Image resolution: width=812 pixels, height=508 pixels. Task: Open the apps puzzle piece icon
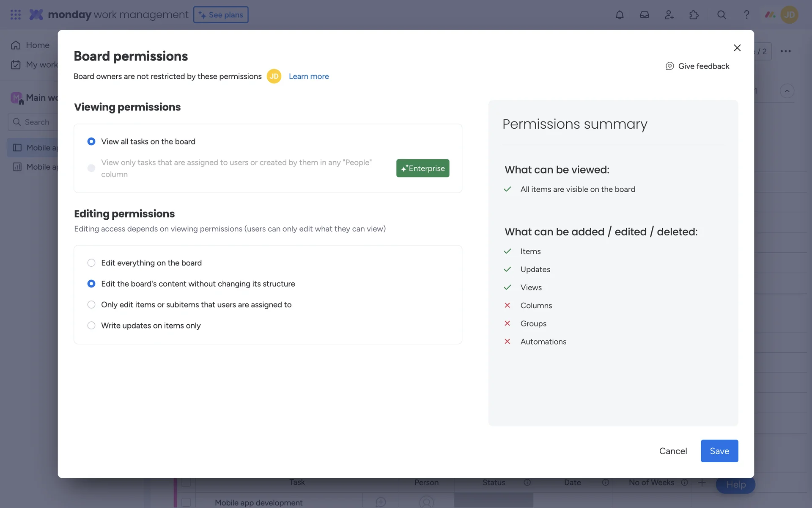point(694,15)
